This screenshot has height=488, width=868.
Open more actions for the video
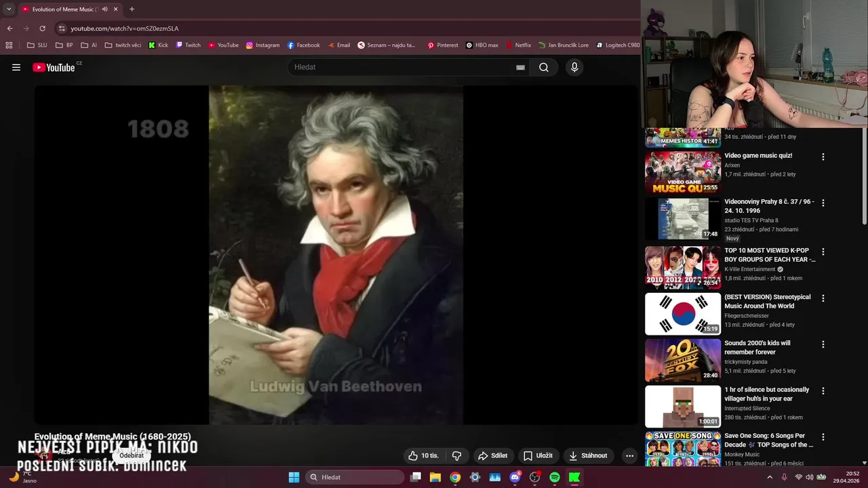click(629, 455)
